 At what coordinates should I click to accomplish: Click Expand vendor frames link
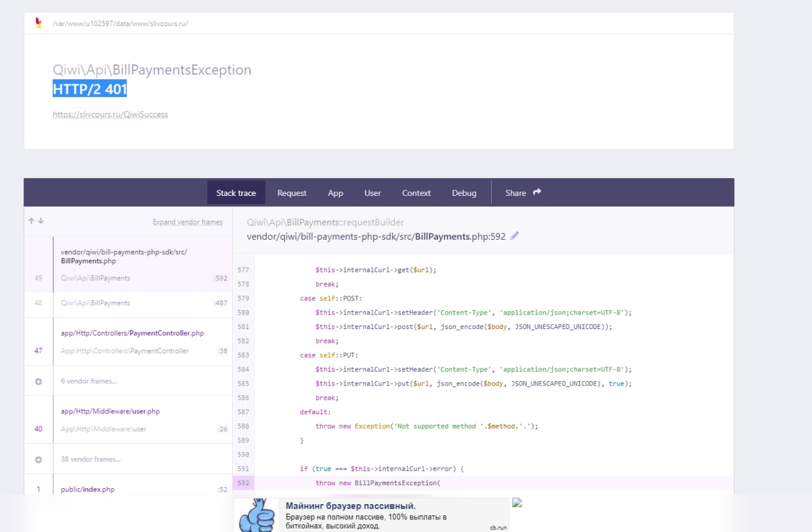pyautogui.click(x=188, y=222)
